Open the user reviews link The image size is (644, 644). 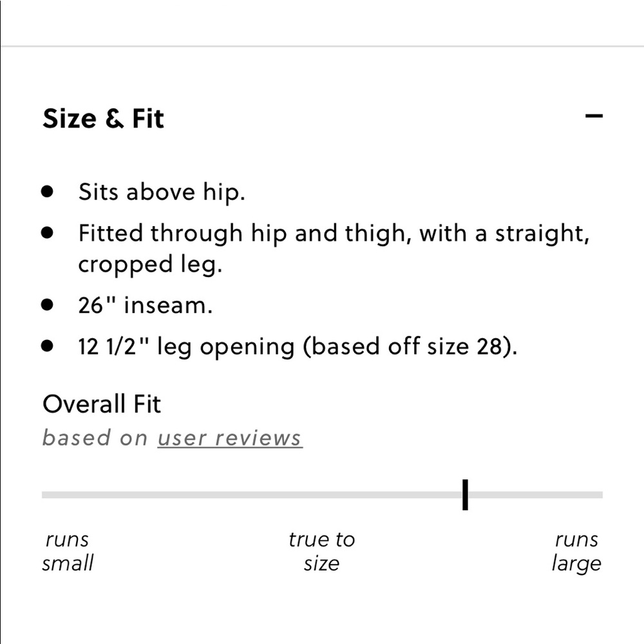(229, 438)
